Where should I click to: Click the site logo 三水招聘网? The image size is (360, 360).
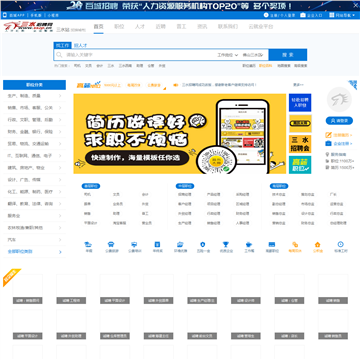pyautogui.click(x=28, y=26)
